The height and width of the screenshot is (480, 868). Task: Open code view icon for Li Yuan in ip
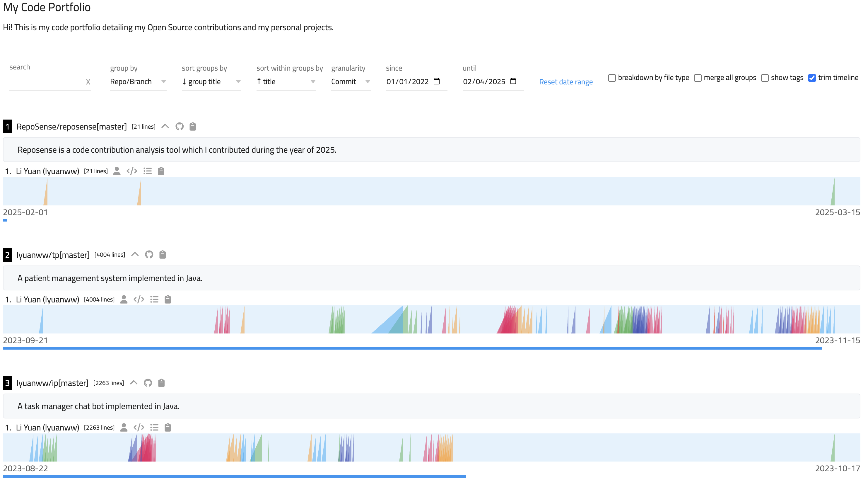[139, 428]
